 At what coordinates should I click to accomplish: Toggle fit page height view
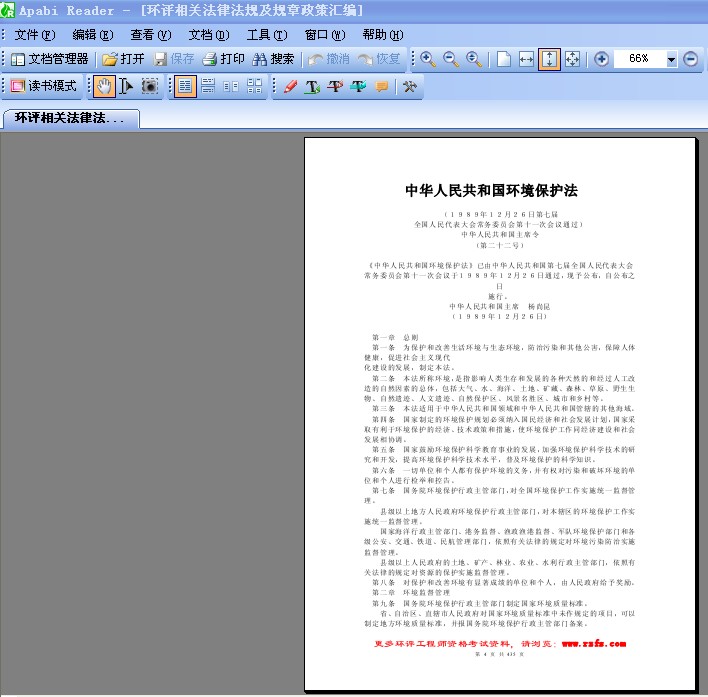550,59
